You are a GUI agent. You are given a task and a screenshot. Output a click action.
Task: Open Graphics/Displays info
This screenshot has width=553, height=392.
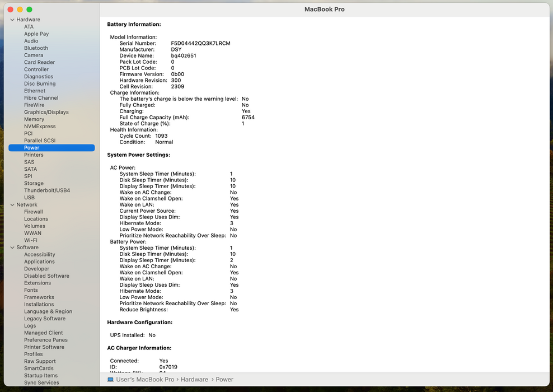click(46, 112)
